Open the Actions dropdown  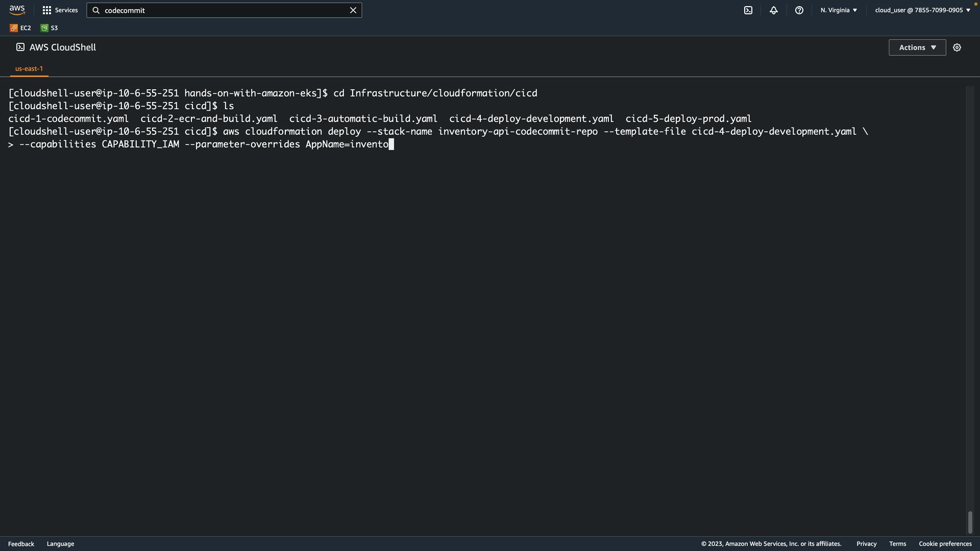917,47
